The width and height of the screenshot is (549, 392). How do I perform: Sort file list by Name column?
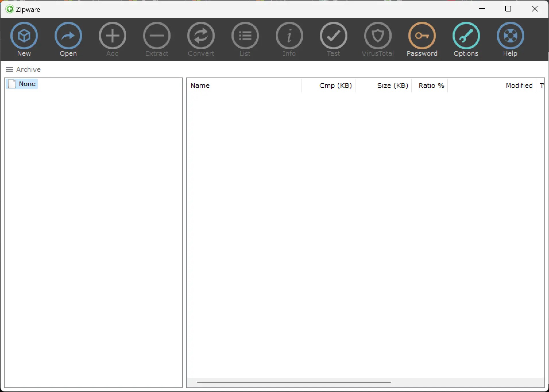245,86
